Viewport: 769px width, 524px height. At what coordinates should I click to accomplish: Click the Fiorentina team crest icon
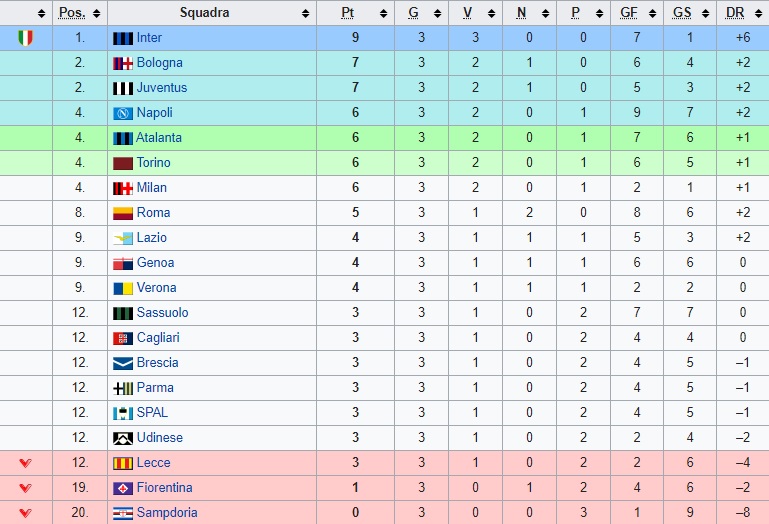point(123,488)
